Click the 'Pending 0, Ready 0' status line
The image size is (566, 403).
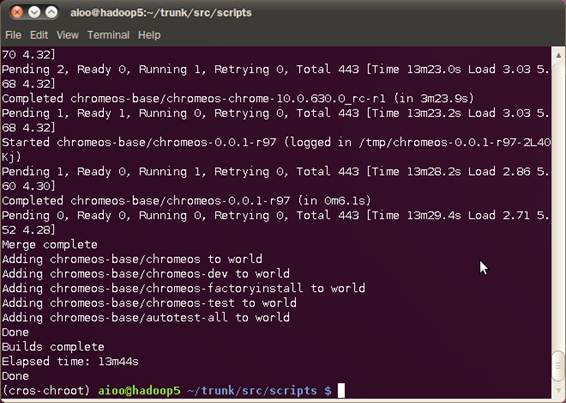[276, 215]
